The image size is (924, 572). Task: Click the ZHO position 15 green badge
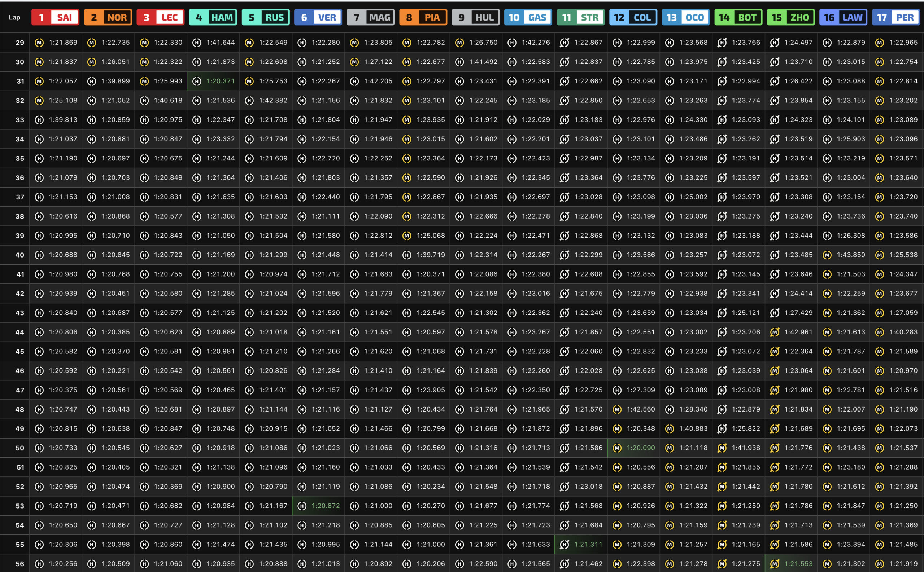click(791, 17)
